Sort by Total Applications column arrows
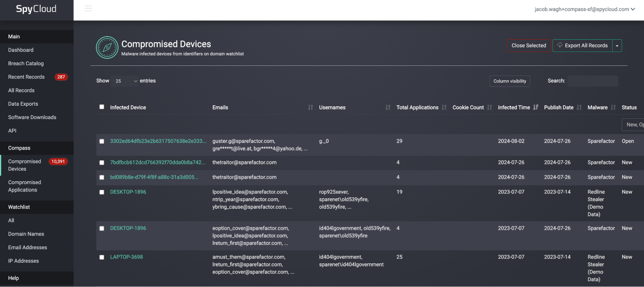Screen dimensions: 644x287 coord(444,107)
